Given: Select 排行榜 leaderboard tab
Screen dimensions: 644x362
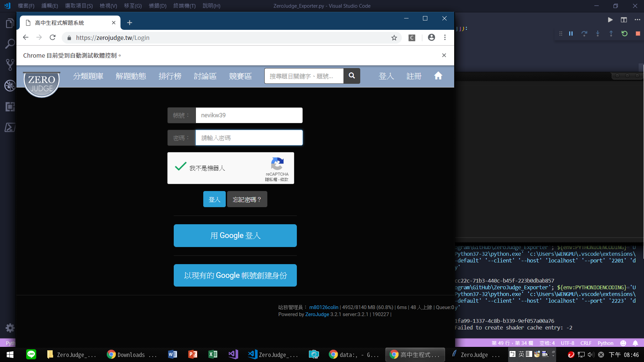Looking at the screenshot, I should tap(169, 76).
